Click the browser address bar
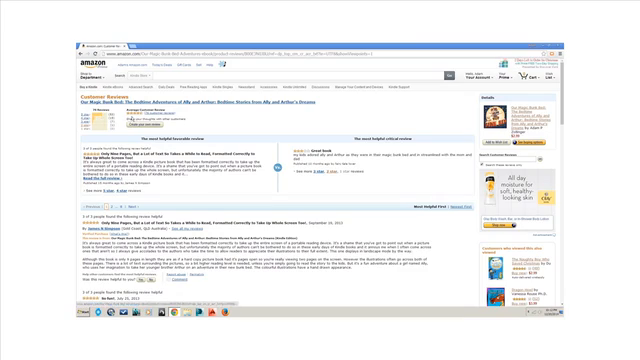 coord(320,54)
